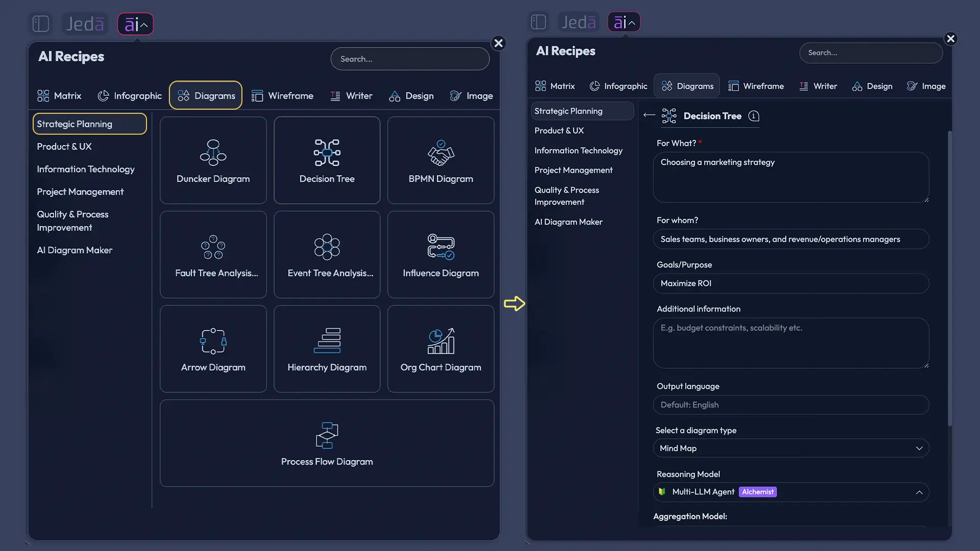Select Information Technology category in right panel
This screenshot has height=551, width=980.
(x=578, y=151)
